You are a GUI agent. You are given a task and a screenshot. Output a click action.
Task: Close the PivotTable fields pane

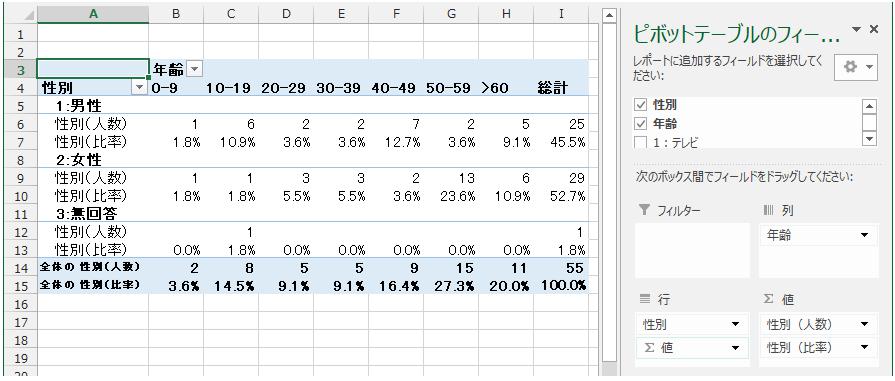[x=873, y=29]
